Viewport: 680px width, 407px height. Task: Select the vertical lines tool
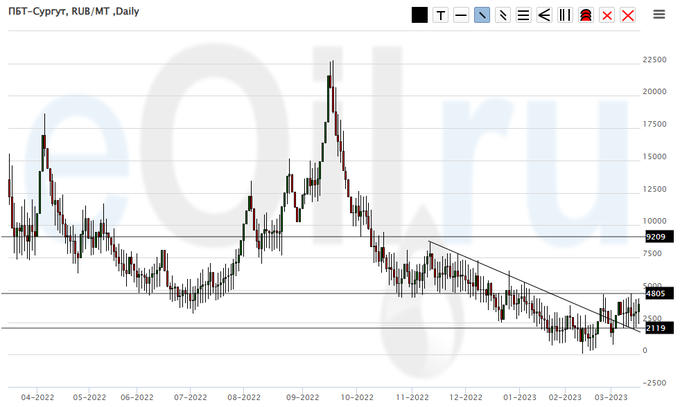click(565, 15)
